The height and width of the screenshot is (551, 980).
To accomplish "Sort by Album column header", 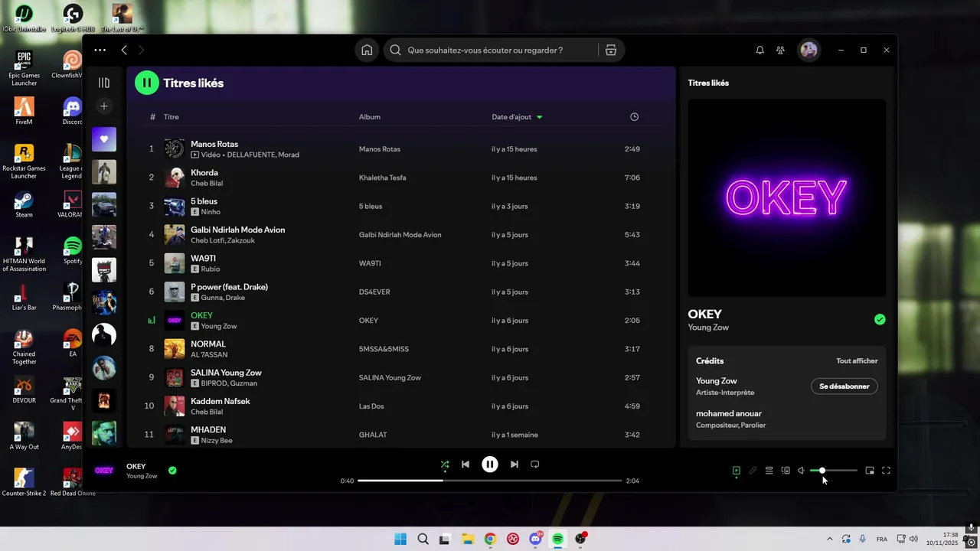I will point(370,117).
